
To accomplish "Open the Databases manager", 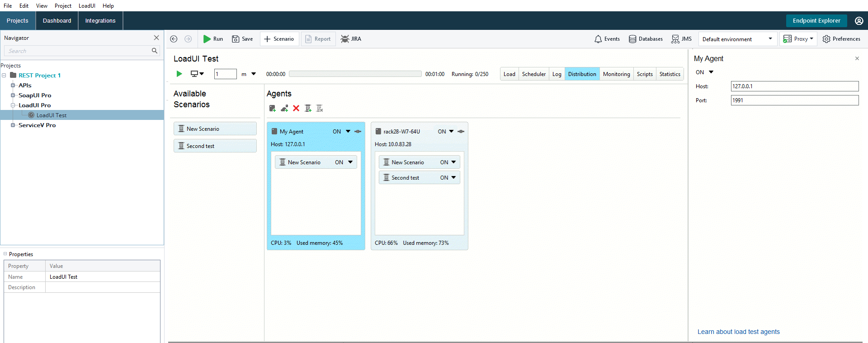I will point(646,39).
